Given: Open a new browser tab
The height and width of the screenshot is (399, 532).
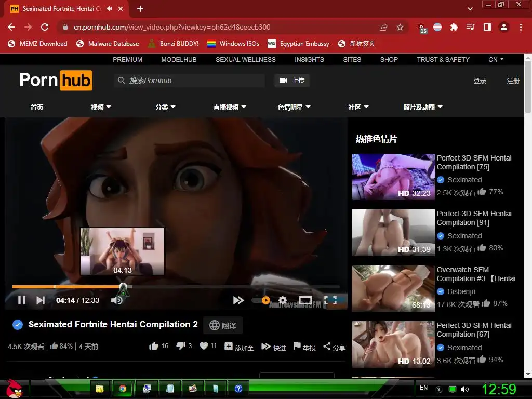Looking at the screenshot, I should click(140, 9).
